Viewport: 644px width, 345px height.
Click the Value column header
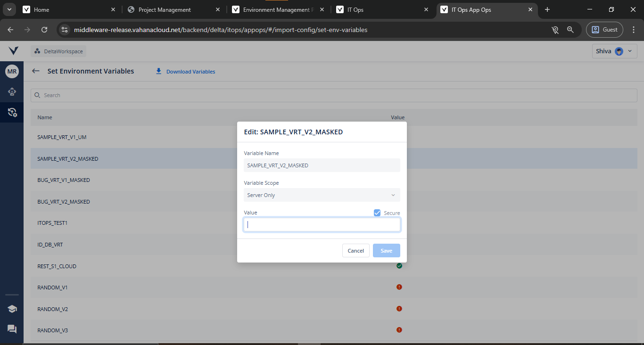point(397,117)
